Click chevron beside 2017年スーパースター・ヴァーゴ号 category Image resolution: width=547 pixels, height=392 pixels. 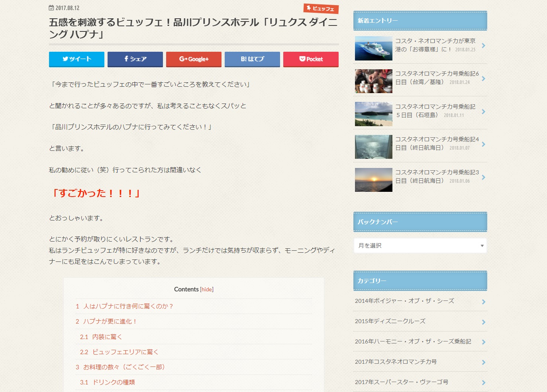click(483, 382)
